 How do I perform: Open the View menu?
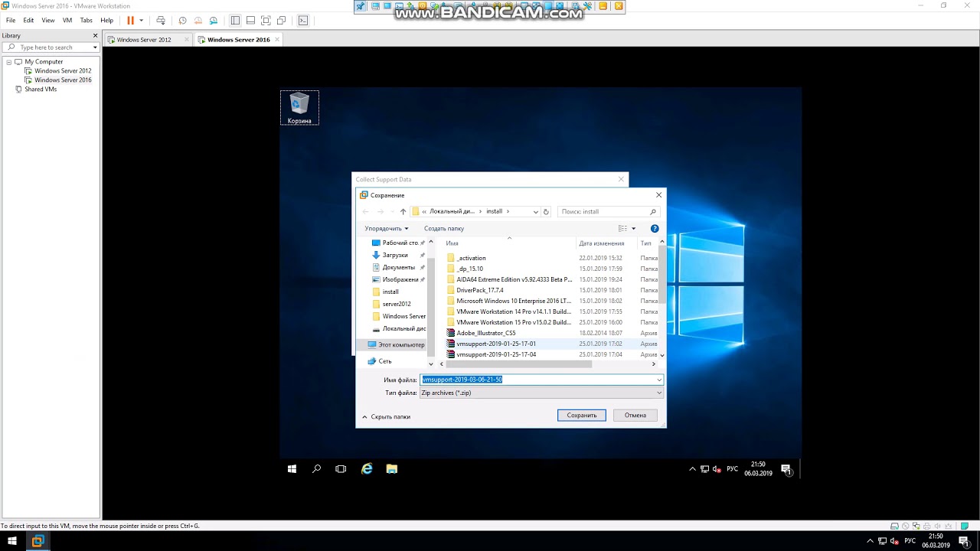pos(47,21)
